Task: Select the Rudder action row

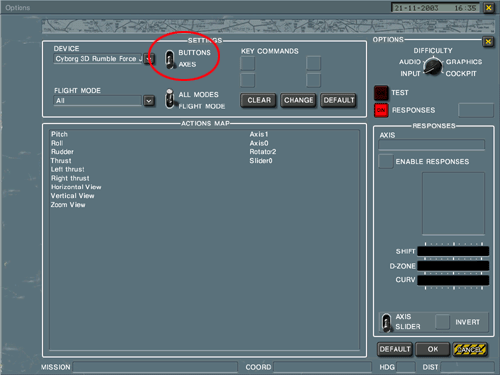Action: click(204, 152)
